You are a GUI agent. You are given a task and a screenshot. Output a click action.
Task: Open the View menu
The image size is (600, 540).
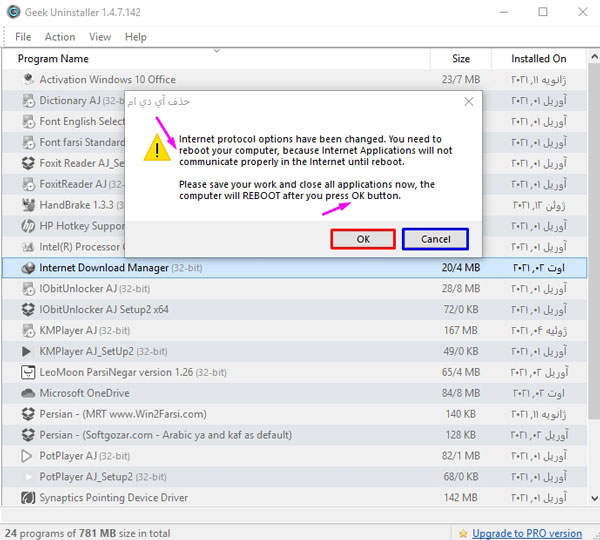(100, 37)
